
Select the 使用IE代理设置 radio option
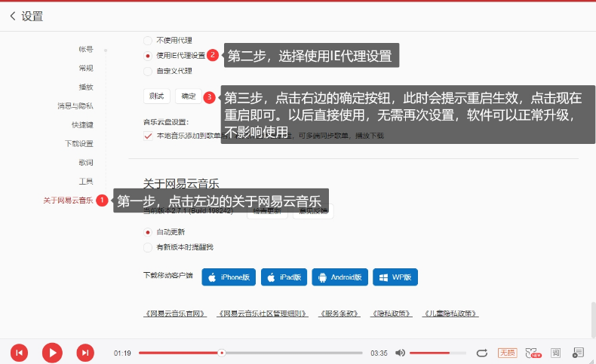pos(147,56)
